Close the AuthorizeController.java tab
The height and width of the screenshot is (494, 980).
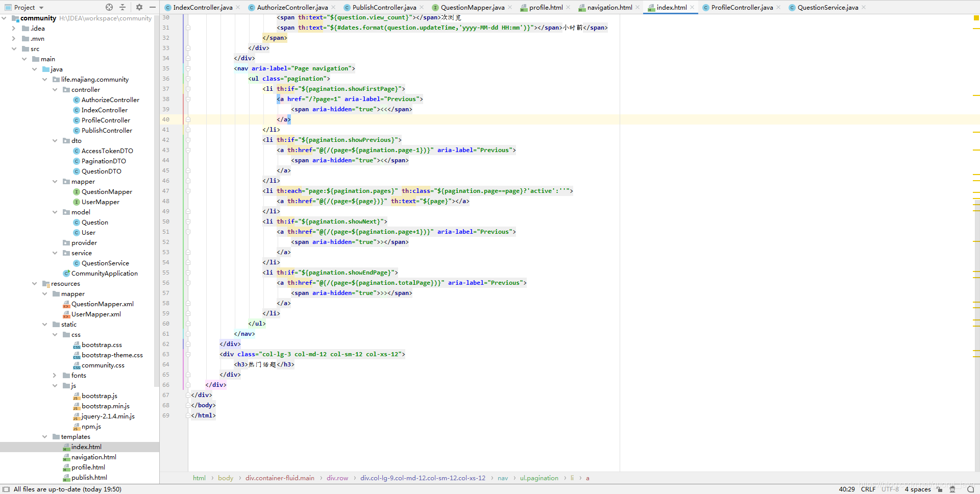click(x=333, y=7)
